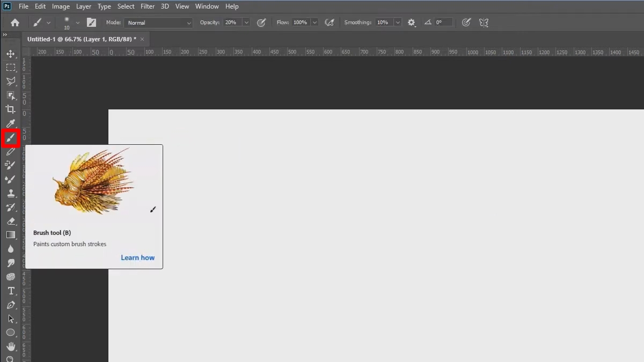Collapse the toolbar with double-arrow
The image size is (644, 362).
tap(5, 35)
